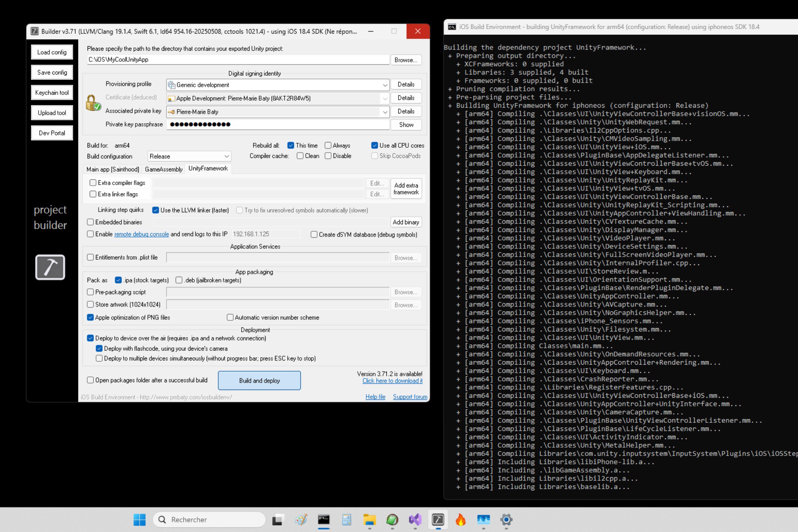
Task: Toggle 'Use the LLVM linker (faster)'
Action: 156,210
